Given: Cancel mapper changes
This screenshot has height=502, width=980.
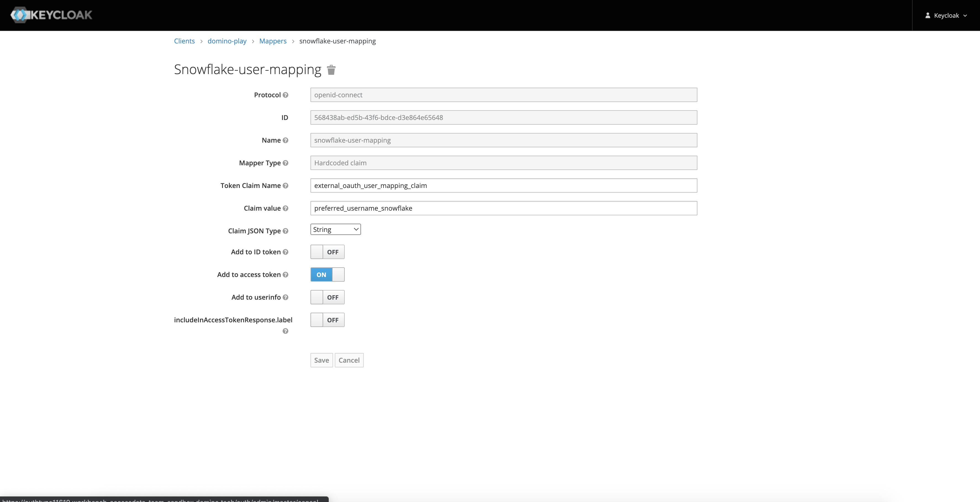Looking at the screenshot, I should (x=349, y=360).
